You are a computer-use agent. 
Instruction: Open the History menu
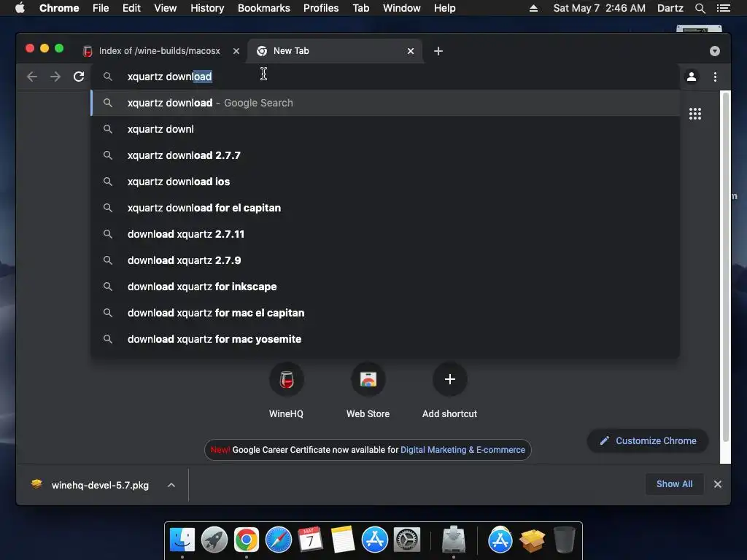(207, 8)
